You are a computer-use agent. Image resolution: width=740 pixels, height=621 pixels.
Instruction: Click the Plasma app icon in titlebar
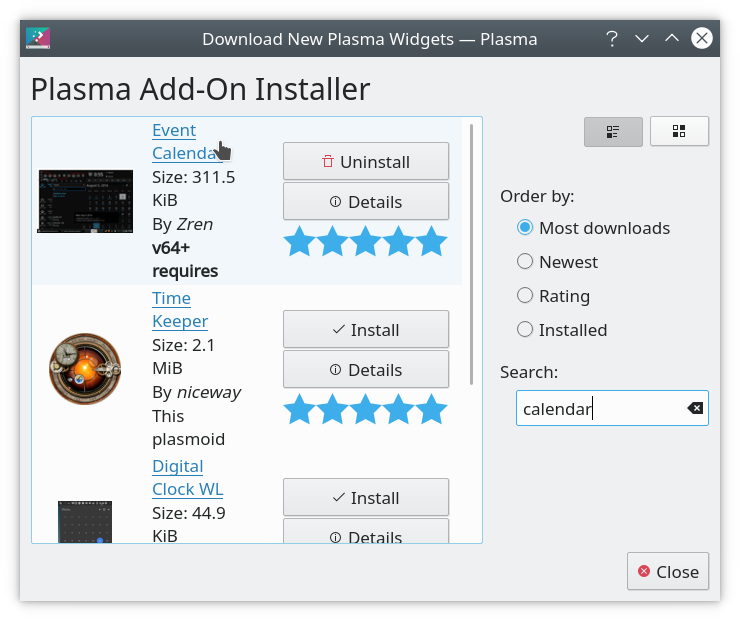coord(38,39)
